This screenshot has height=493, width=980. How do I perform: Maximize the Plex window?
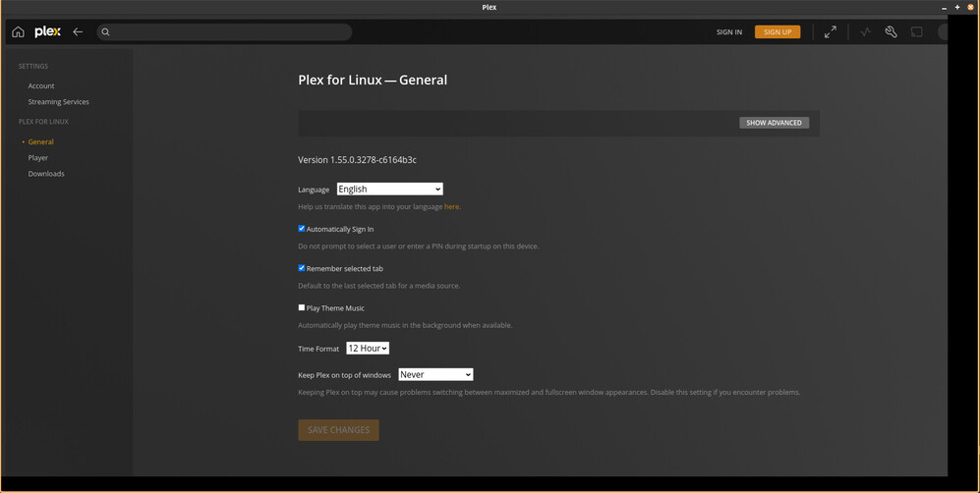coord(956,8)
